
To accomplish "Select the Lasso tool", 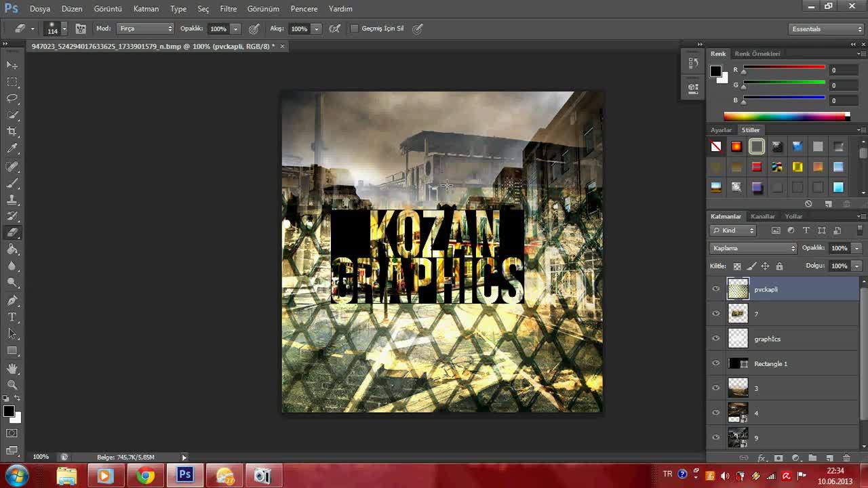I will 12,98.
